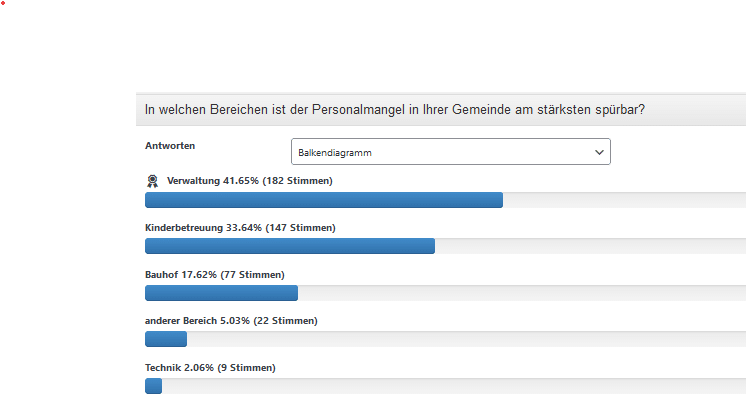Viewport: 746px width, 411px height.
Task: Select the Kinderbetreuung 33.64% result label
Action: (240, 228)
